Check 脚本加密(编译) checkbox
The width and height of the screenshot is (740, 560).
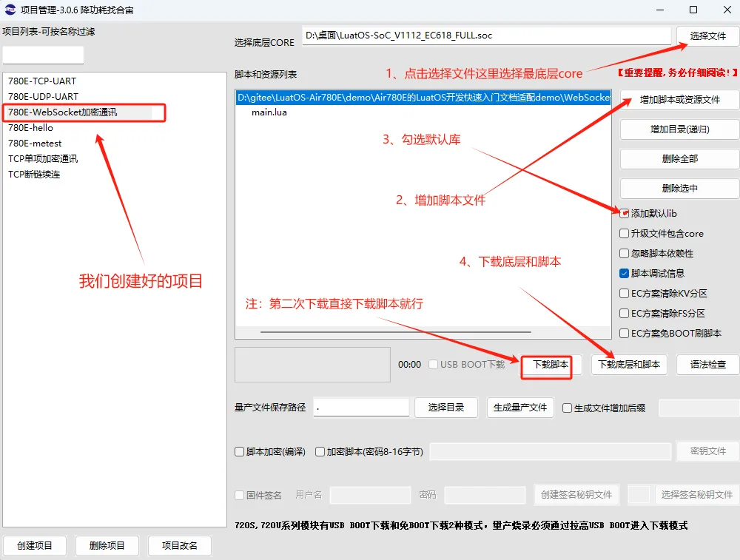click(x=239, y=452)
